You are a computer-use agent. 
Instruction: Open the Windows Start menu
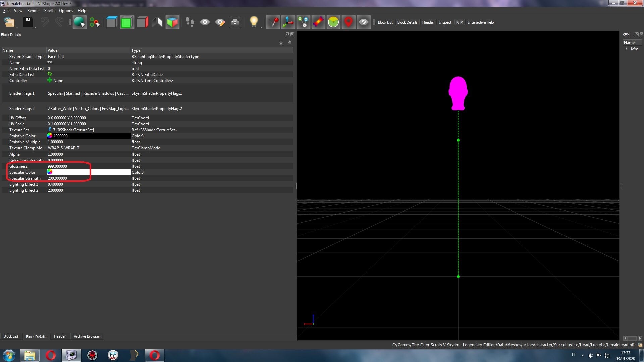[x=9, y=355]
